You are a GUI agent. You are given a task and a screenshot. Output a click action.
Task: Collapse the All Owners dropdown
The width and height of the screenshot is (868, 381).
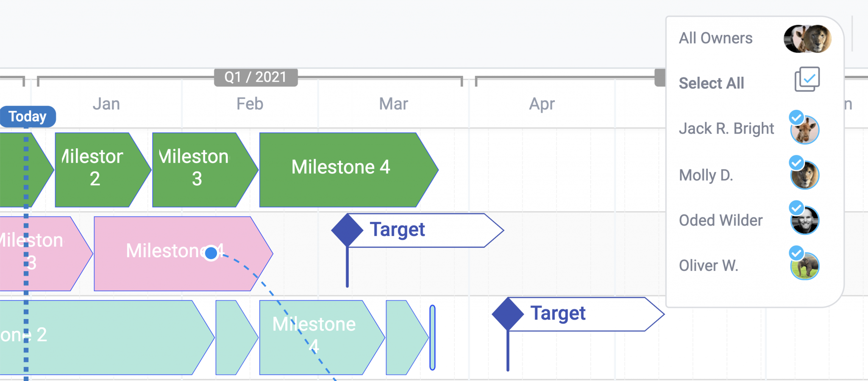click(715, 38)
